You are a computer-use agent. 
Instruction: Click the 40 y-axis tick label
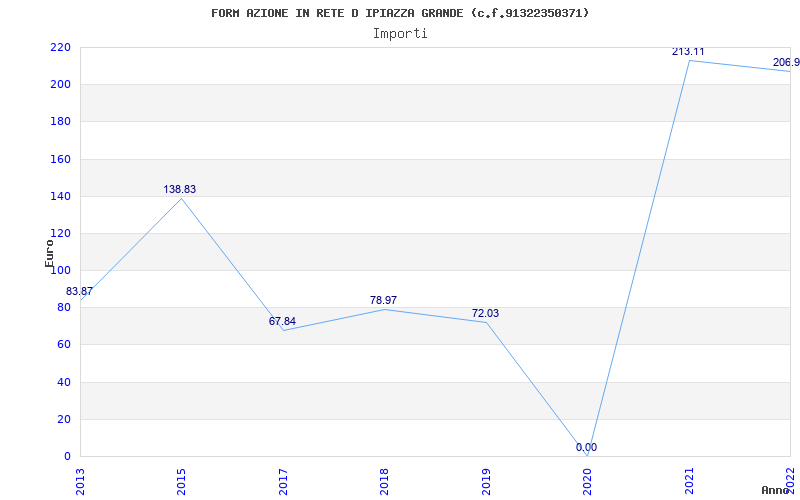pyautogui.click(x=64, y=382)
